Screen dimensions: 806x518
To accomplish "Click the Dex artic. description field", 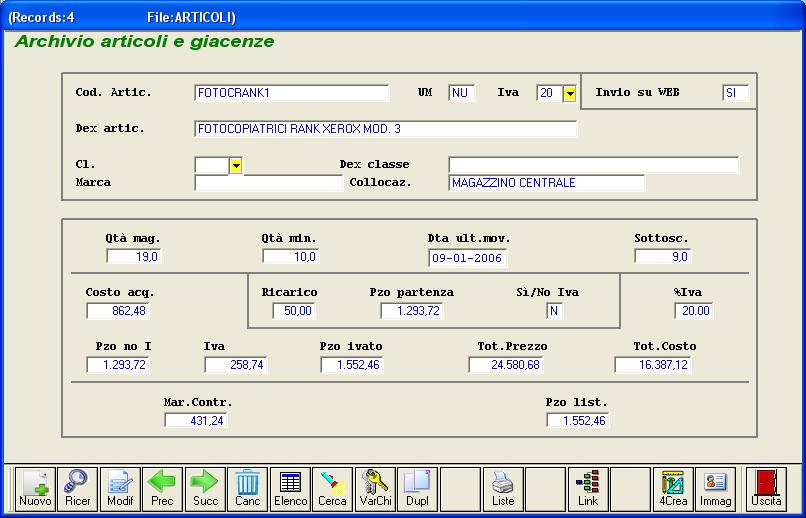I will (x=386, y=129).
